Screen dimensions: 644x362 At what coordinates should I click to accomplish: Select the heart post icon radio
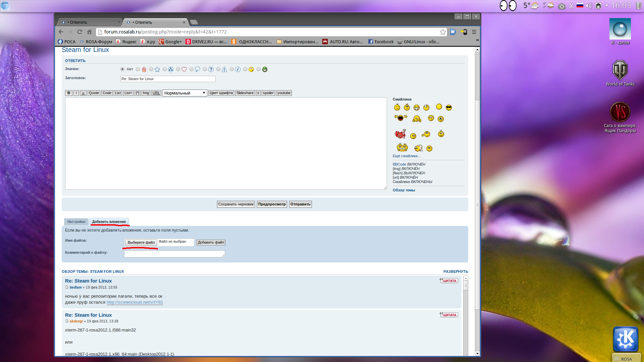[x=178, y=69]
